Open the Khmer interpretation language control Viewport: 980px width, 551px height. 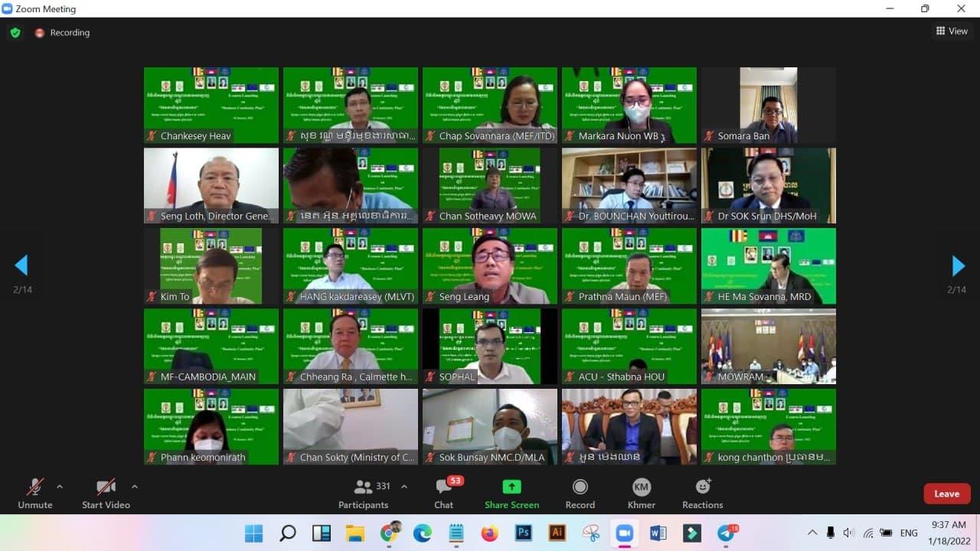tap(642, 494)
